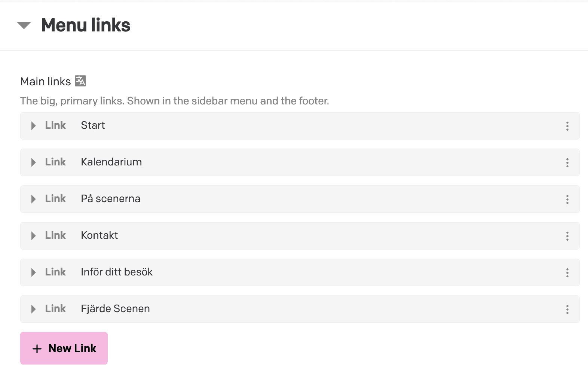This screenshot has width=588, height=375.
Task: Expand the Fjärde Scenen link
Action: tap(34, 309)
